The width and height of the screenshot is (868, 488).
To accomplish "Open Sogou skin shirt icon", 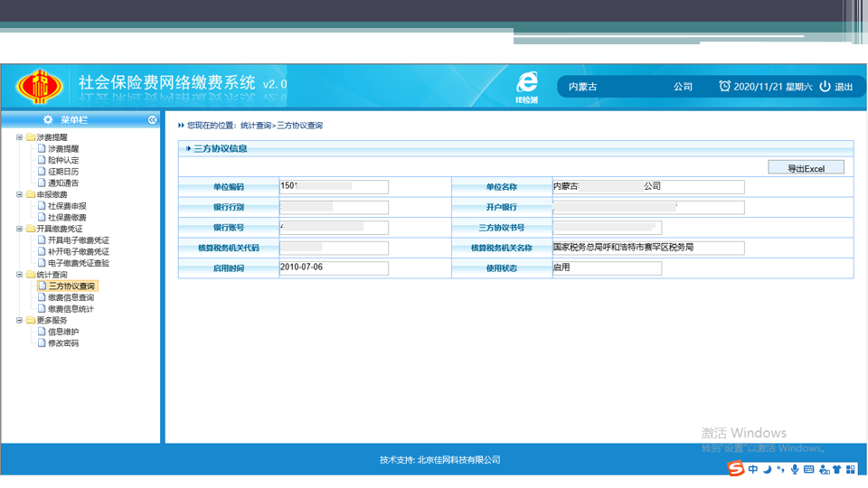I will pos(836,469).
